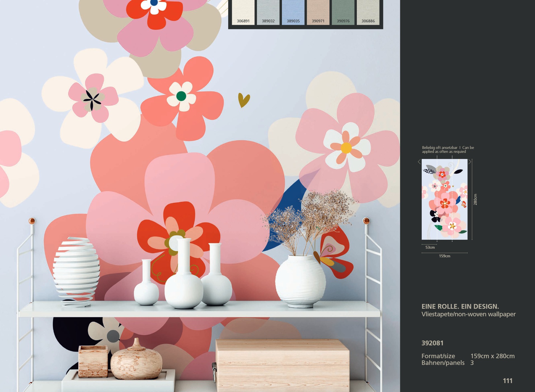
Task: Pick the light grey swatch 306886
Action: (x=368, y=12)
